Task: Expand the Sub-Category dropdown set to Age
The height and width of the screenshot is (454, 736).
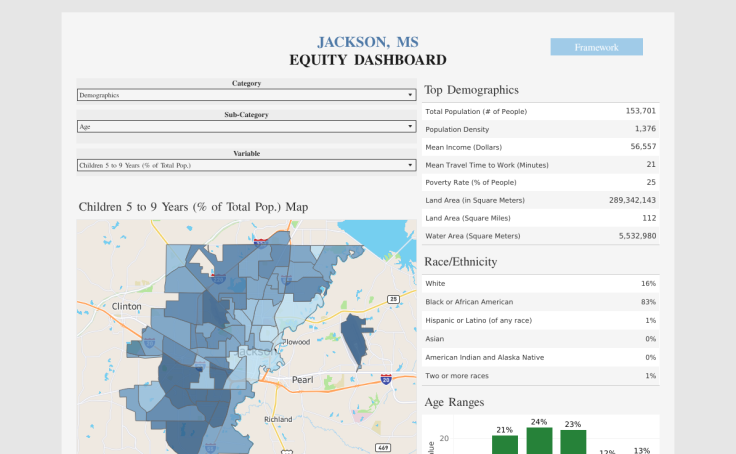Action: [x=246, y=127]
